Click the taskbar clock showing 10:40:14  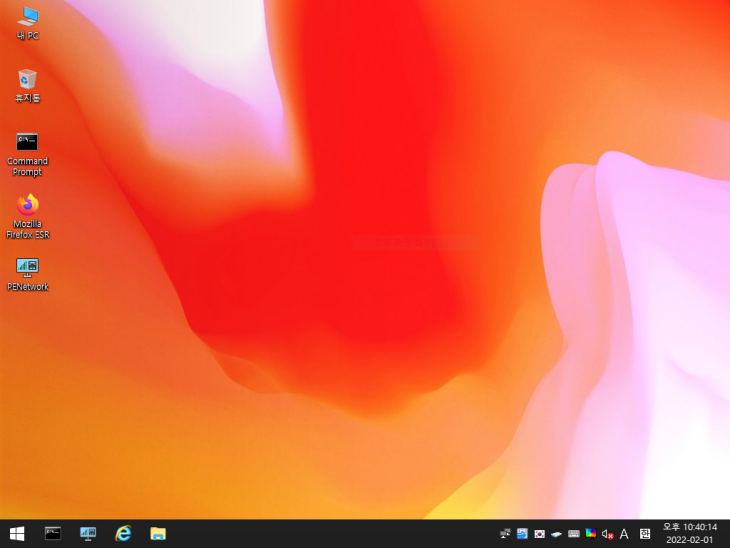coord(689,527)
